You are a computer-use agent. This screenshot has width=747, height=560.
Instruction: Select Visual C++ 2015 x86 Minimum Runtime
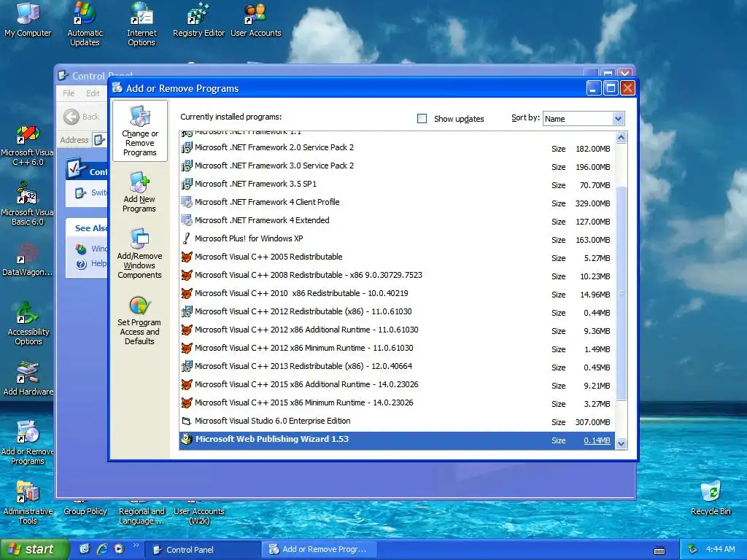click(x=397, y=402)
